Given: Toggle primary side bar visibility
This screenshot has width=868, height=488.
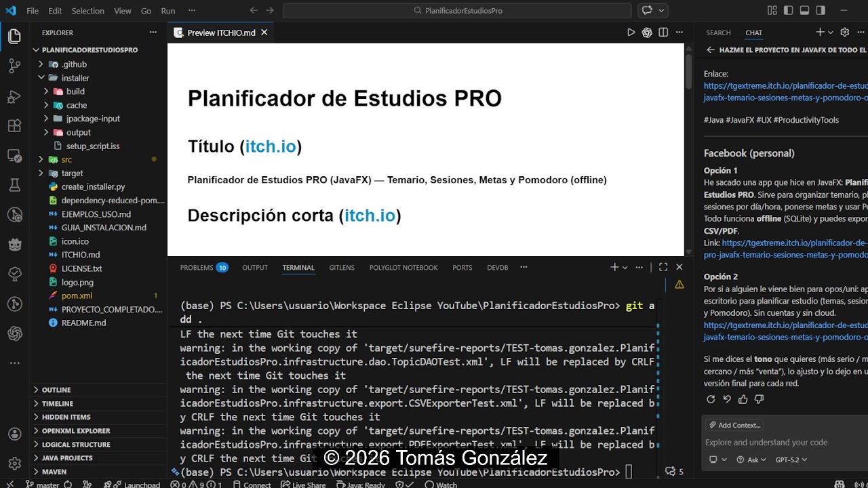Looking at the screenshot, I should pyautogui.click(x=789, y=11).
